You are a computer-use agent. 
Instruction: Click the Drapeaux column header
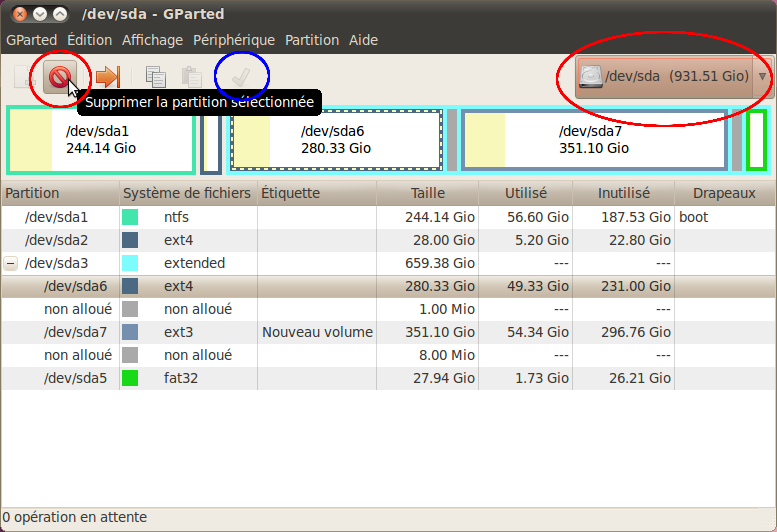coord(724,193)
